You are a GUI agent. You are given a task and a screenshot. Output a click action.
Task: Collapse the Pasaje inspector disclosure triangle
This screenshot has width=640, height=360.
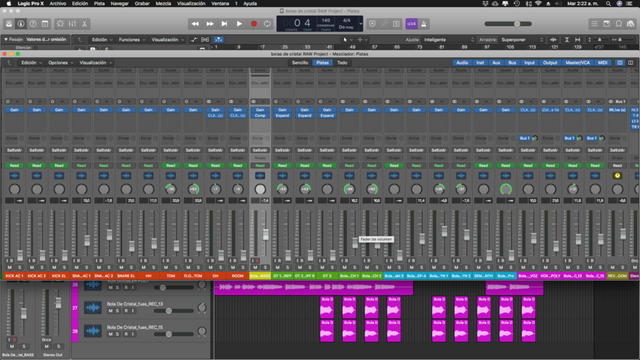click(x=6, y=40)
